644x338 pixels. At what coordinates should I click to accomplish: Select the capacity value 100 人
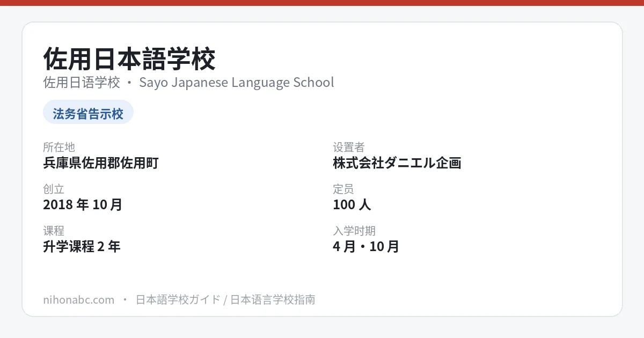pos(352,204)
